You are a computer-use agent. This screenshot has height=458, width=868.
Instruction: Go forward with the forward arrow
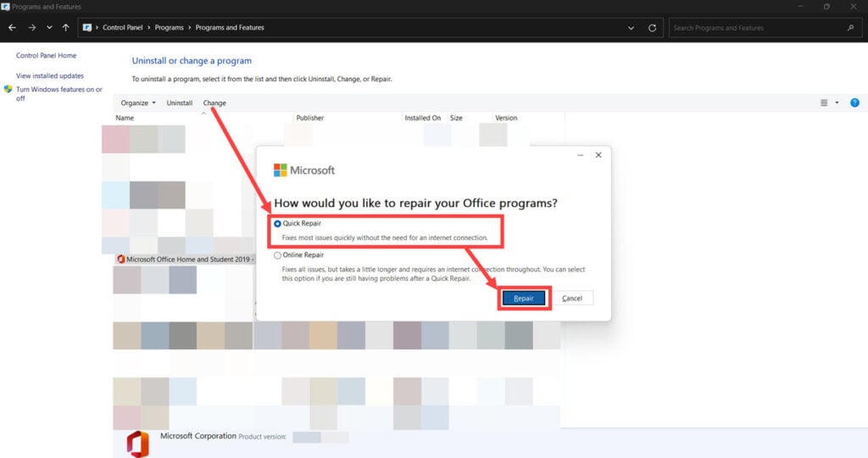[31, 28]
